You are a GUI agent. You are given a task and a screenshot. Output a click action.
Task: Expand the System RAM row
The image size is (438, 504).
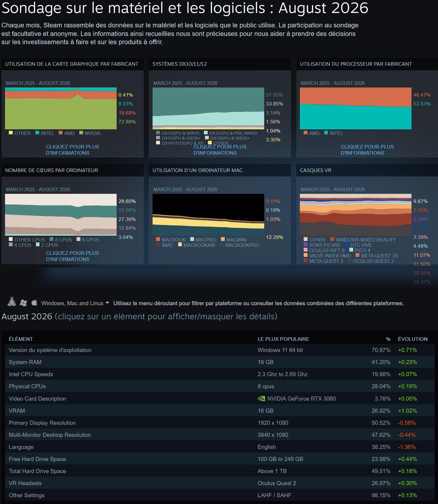coord(220,362)
